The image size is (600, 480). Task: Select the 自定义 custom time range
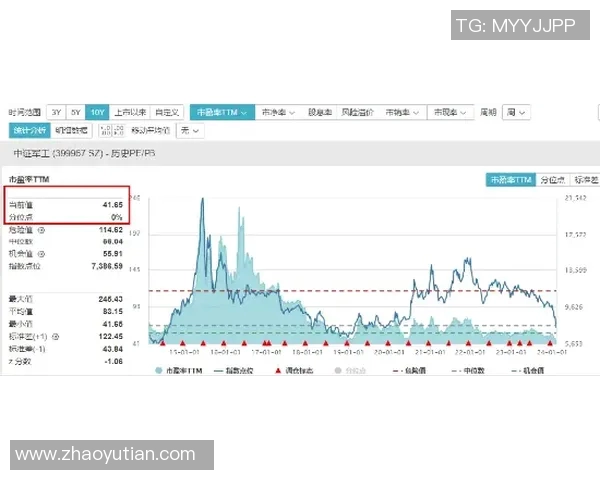pyautogui.click(x=167, y=112)
